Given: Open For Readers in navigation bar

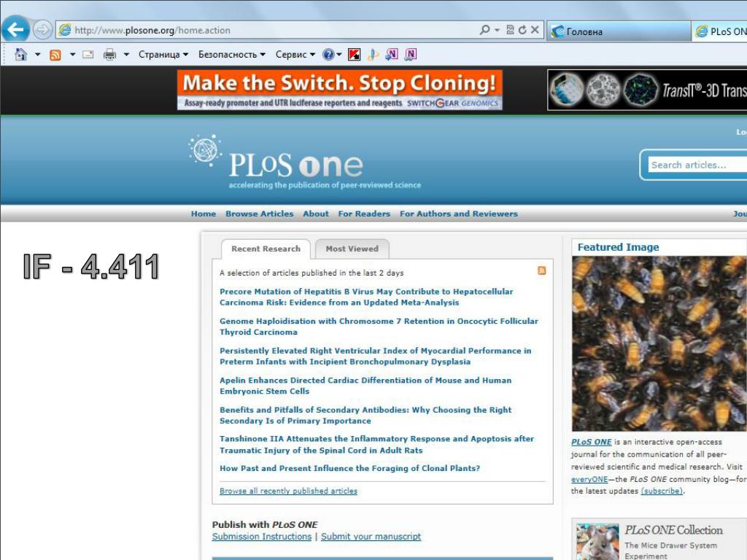Looking at the screenshot, I should [x=364, y=214].
